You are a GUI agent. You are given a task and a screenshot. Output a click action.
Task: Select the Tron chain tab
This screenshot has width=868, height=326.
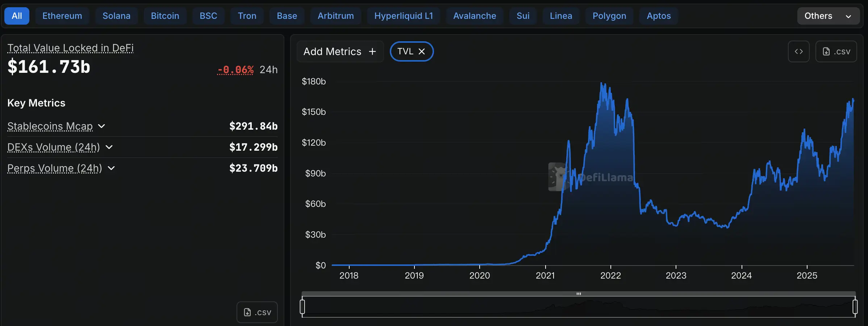tap(247, 16)
